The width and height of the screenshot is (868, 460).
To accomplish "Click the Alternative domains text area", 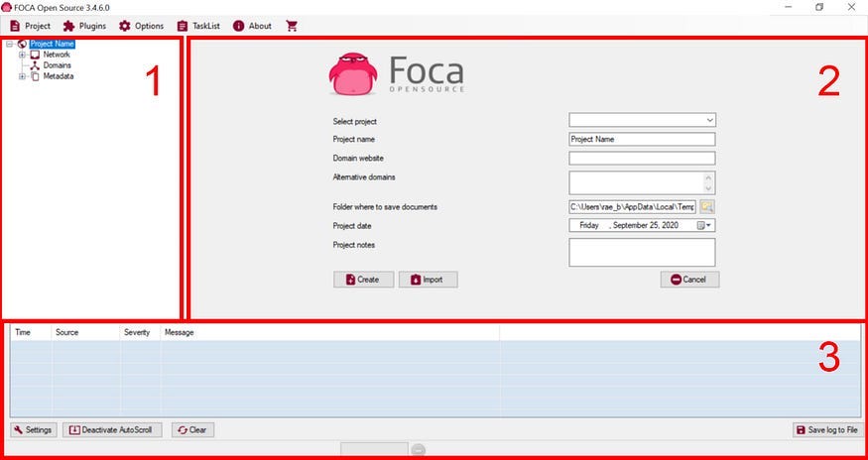I will point(636,182).
